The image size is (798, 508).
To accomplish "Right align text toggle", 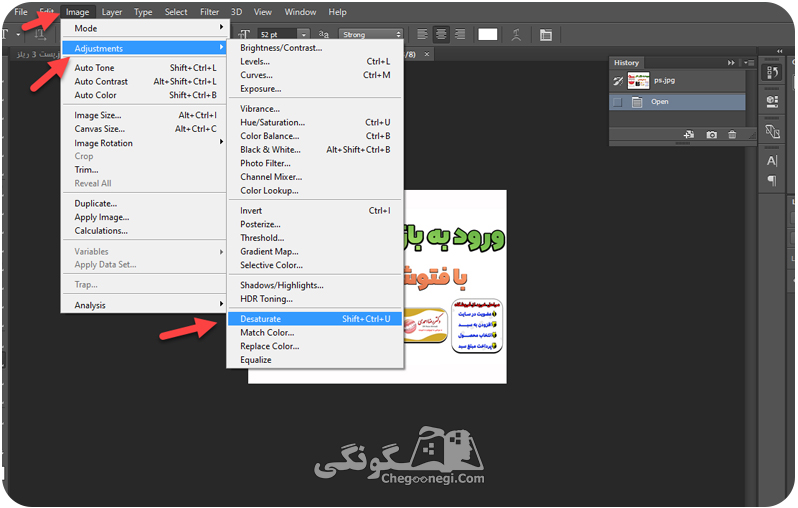I will tap(460, 34).
